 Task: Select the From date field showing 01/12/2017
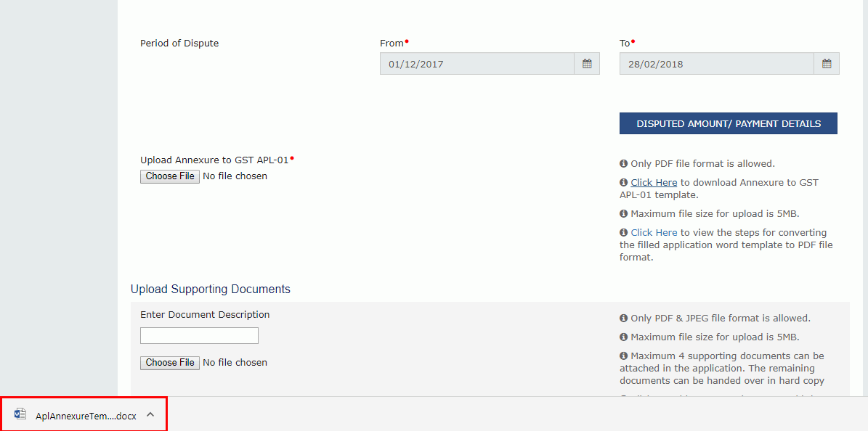(476, 63)
